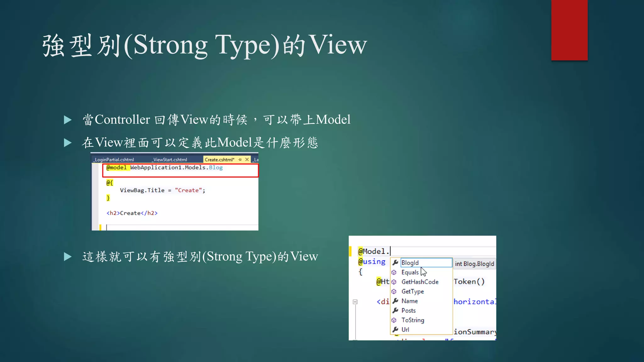This screenshot has height=362, width=644.
Task: Click the wrench icon beside Url
Action: 395,330
